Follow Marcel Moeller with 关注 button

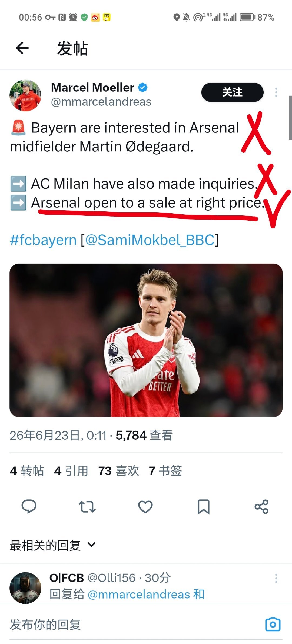pos(232,92)
